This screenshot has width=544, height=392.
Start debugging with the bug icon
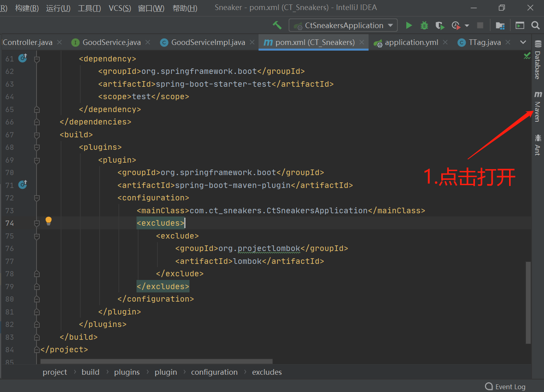click(x=424, y=25)
